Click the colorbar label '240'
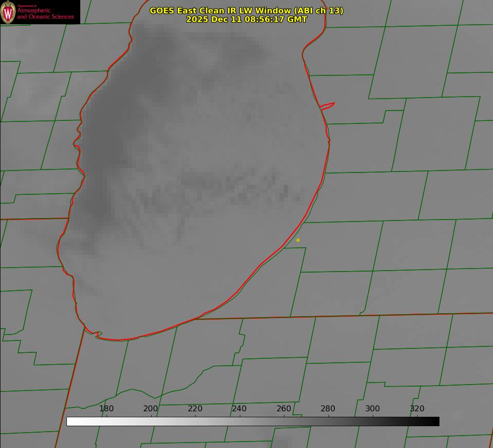This screenshot has height=448, width=493. coord(239,408)
